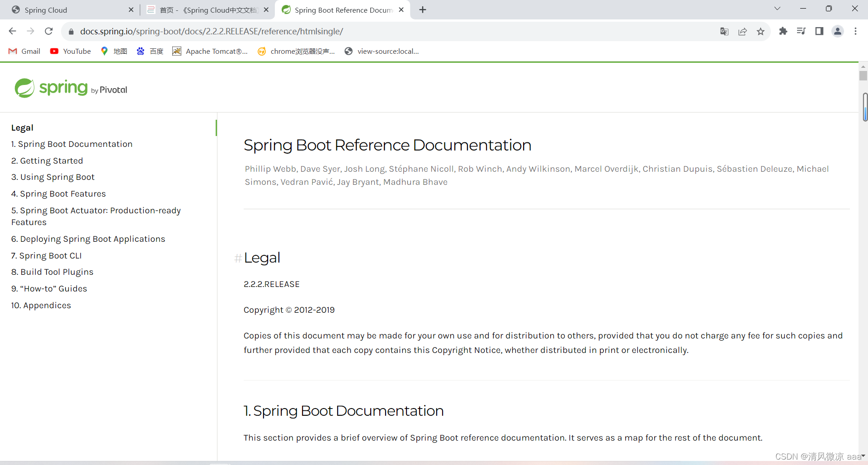Viewport: 868px width, 465px height.
Task: Click the page scroll-up arrow
Action: click(863, 66)
